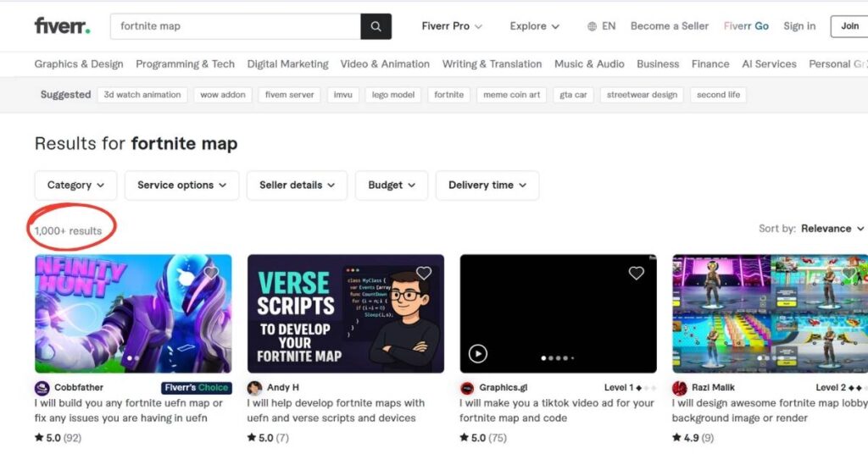Open the Sort by Relevance dropdown

click(x=832, y=229)
